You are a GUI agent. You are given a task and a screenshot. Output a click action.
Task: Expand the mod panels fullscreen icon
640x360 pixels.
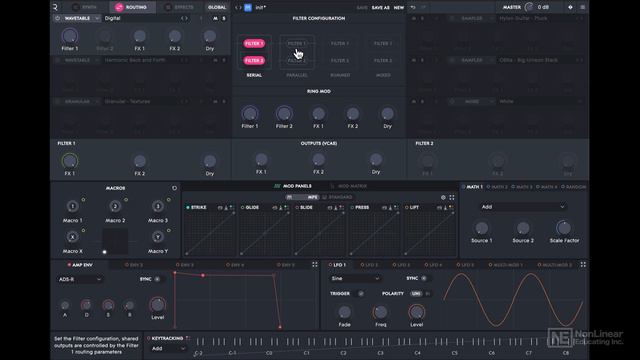452,198
